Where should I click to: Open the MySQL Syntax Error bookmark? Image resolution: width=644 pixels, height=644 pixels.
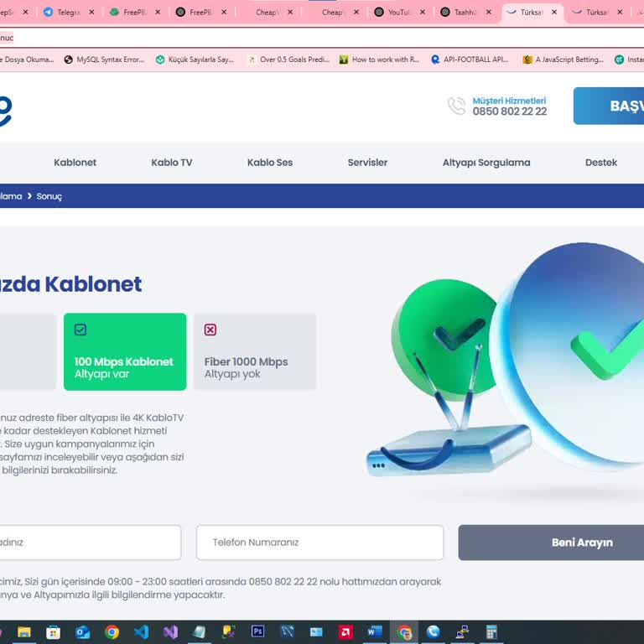[x=105, y=60]
